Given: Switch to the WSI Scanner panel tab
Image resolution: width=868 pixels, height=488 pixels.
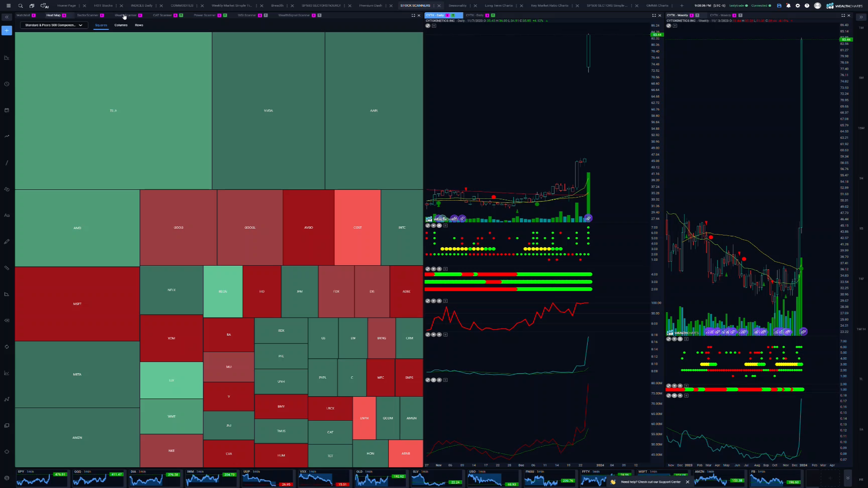Looking at the screenshot, I should tap(247, 15).
